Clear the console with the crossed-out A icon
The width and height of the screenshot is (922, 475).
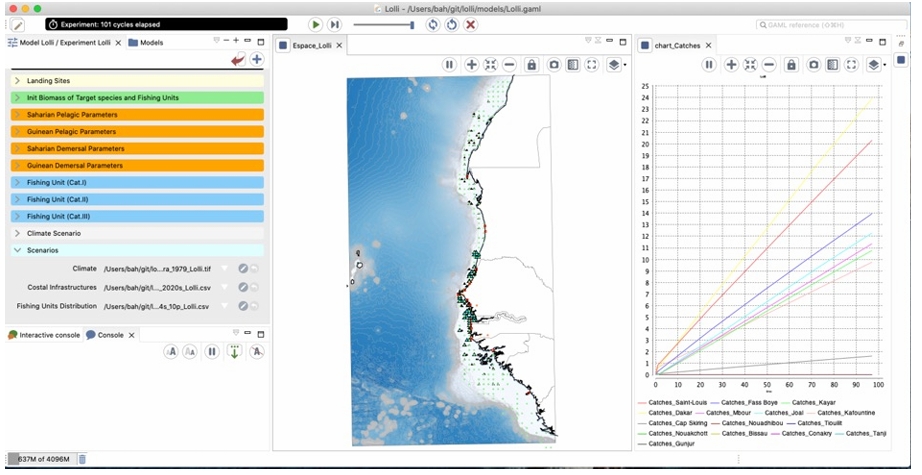pos(257,352)
